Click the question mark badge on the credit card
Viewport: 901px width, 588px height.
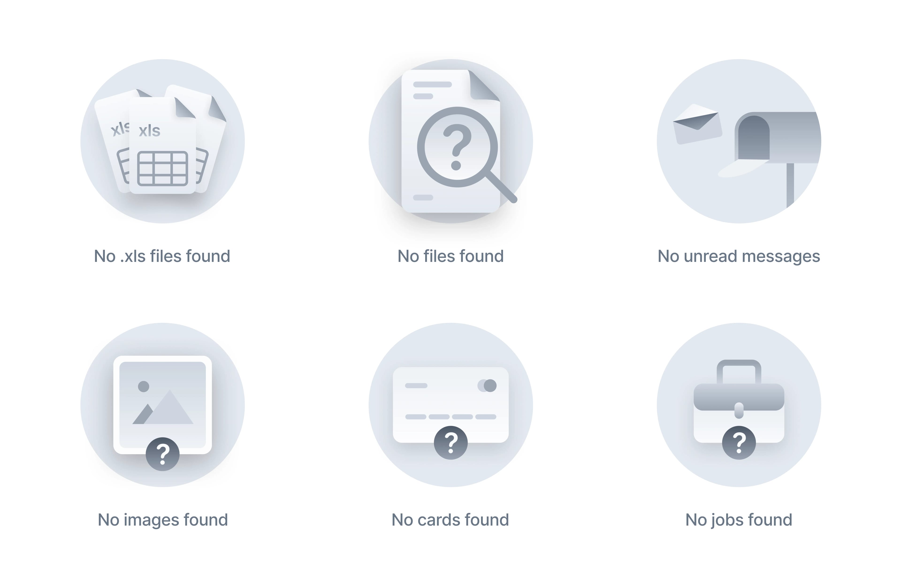click(x=450, y=443)
